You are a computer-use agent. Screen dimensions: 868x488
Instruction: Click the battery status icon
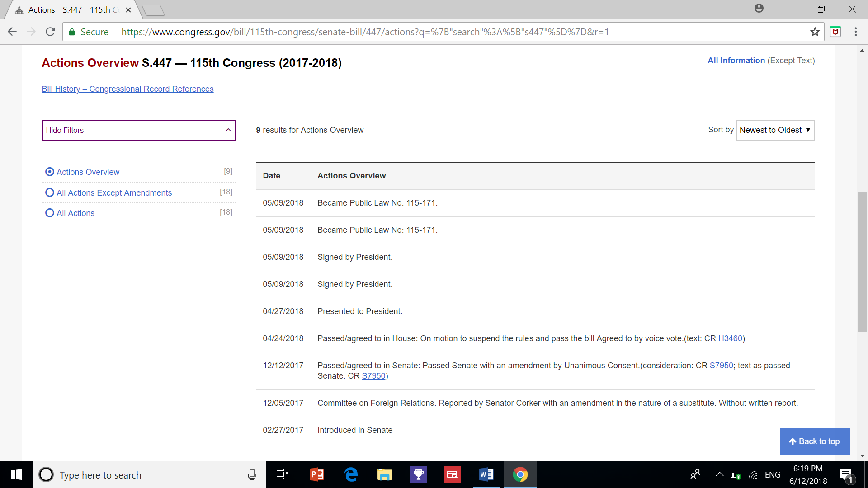[x=736, y=475]
